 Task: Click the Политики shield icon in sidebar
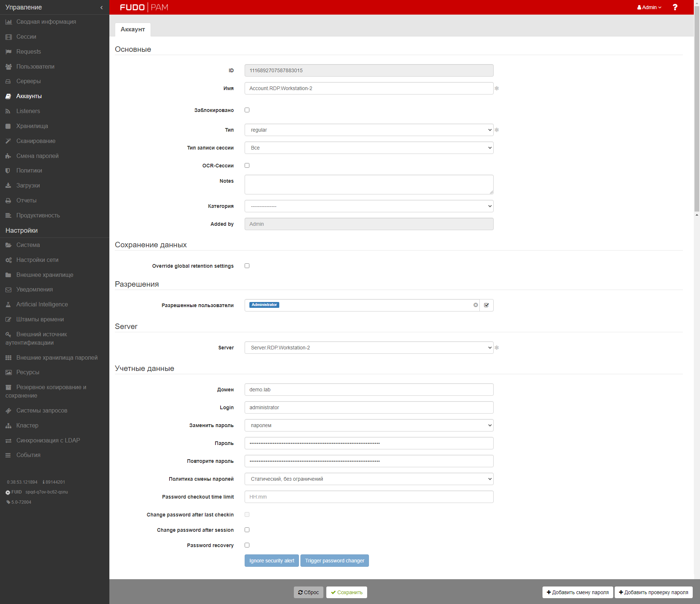[8, 171]
